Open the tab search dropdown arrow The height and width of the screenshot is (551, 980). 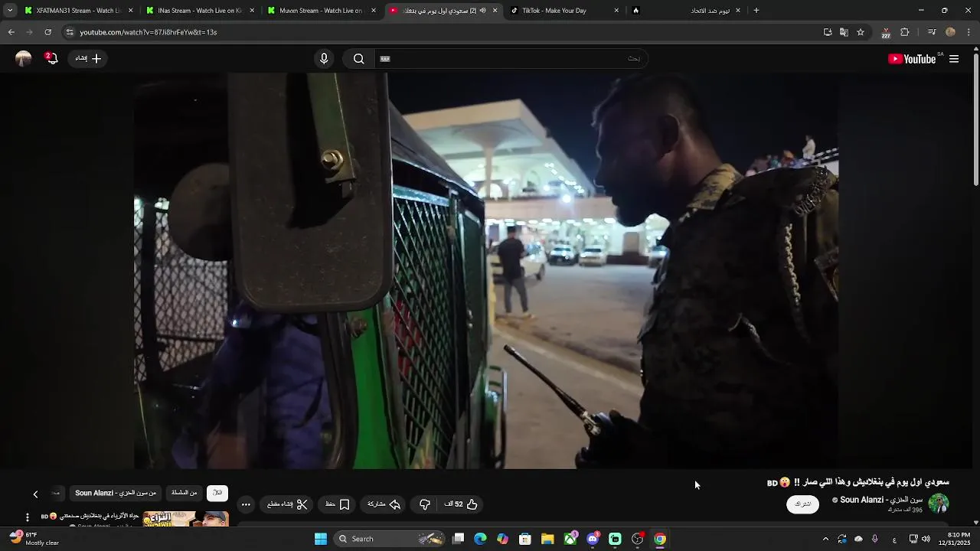[x=10, y=11]
